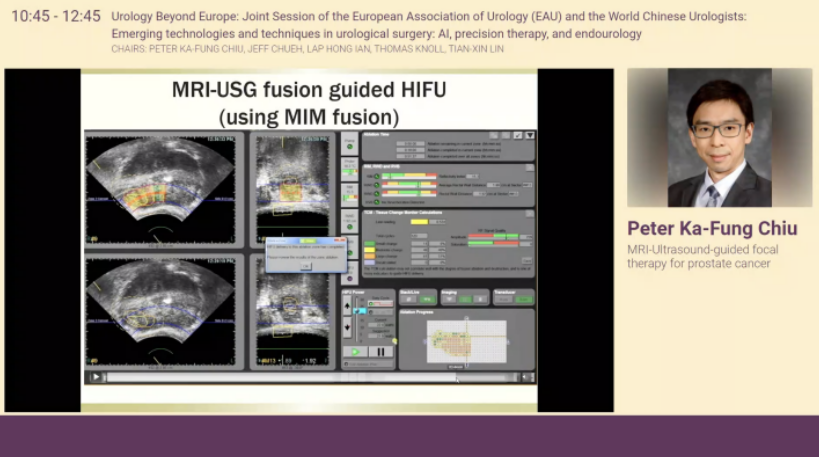Click orange Large change color swatch
This screenshot has width=819, height=457.
[x=369, y=256]
